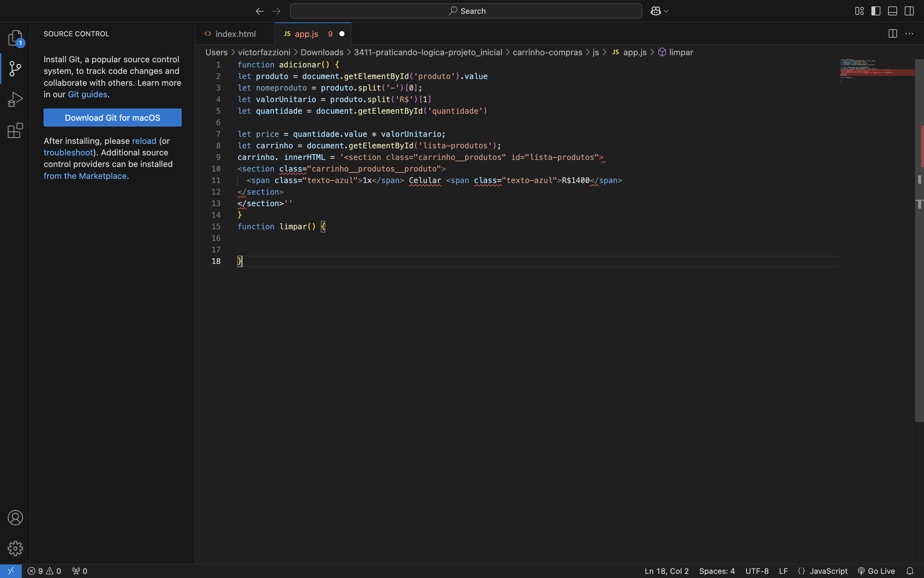Open limpar symbol breadcrumb
Image resolution: width=924 pixels, height=578 pixels.
pos(675,52)
